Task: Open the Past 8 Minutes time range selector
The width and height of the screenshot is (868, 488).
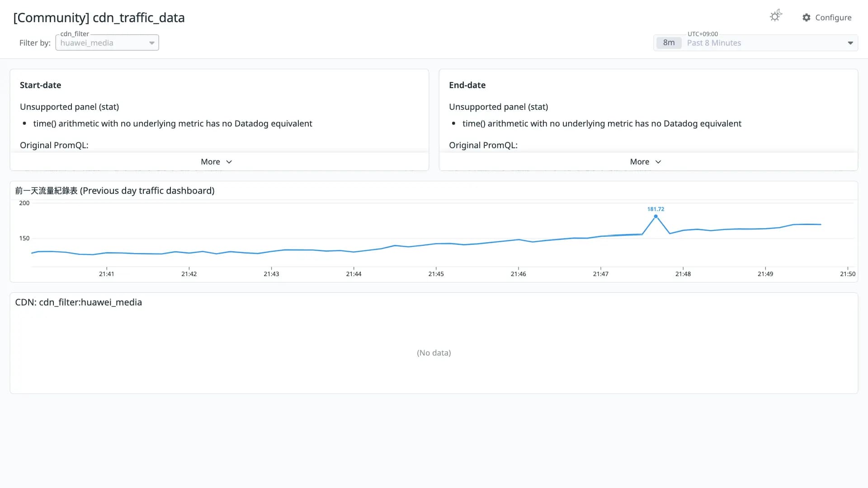Action: point(755,43)
